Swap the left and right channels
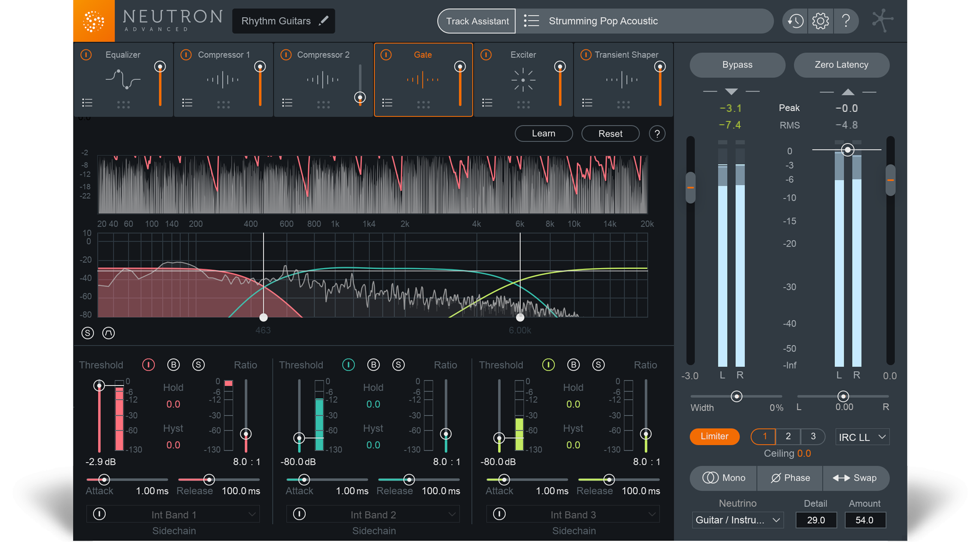Screen dimensions: 980x549 coord(856,478)
